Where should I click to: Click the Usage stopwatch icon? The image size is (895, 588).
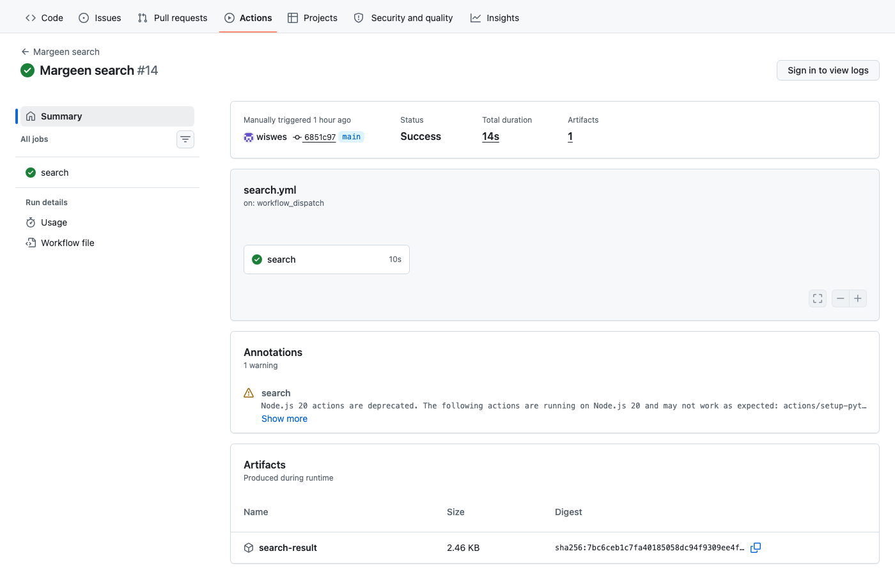31,222
